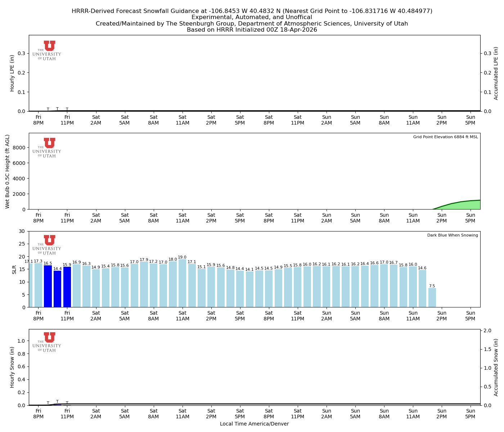Click the 'Dark Blue When Snowing' annotation
Screen dimensions: 504x432
coord(453,235)
